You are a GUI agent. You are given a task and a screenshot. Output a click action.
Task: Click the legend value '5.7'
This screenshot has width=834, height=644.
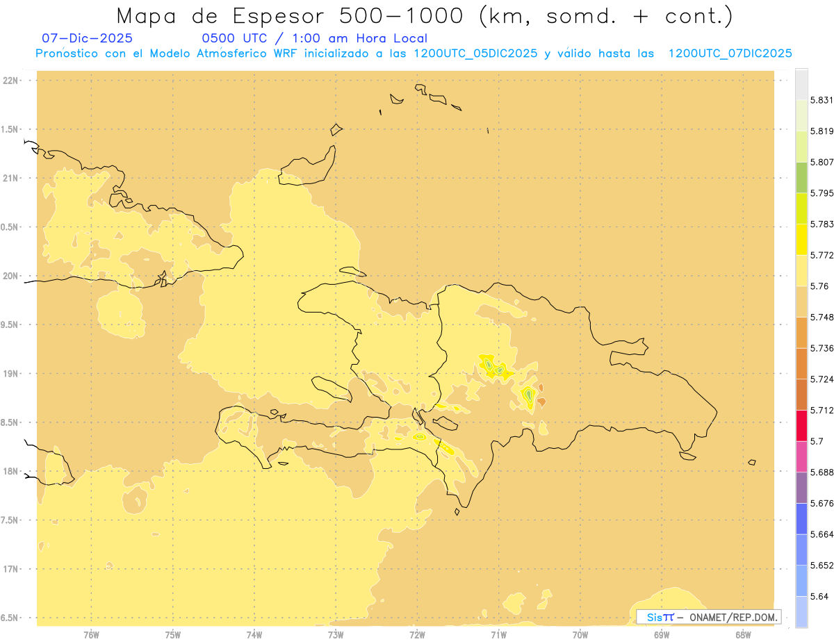pos(817,440)
